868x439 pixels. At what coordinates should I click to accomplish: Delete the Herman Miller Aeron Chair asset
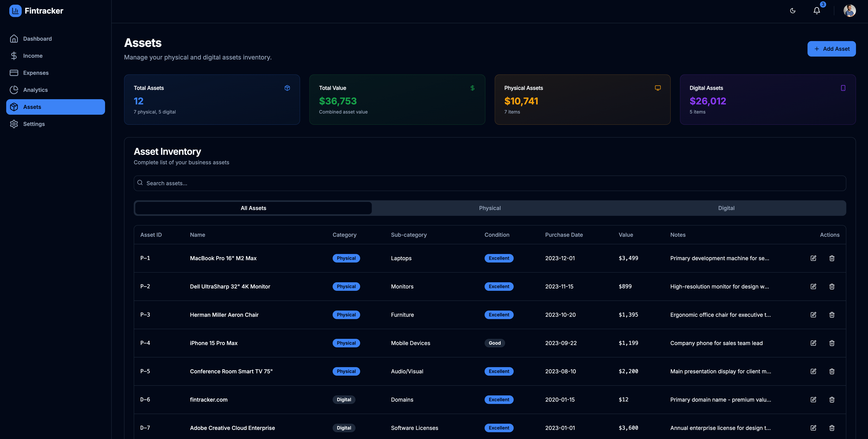(x=832, y=315)
